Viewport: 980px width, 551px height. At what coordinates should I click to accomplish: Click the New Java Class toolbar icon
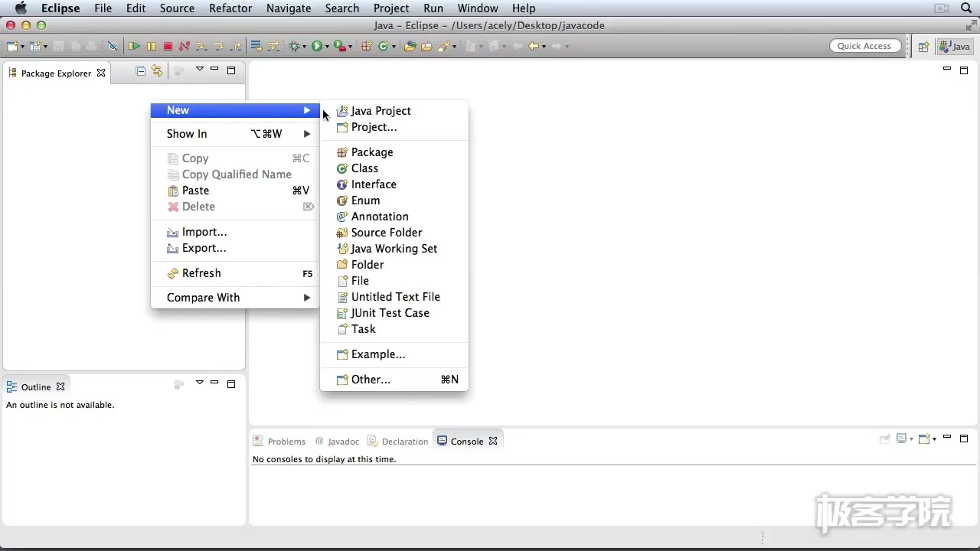pos(384,46)
